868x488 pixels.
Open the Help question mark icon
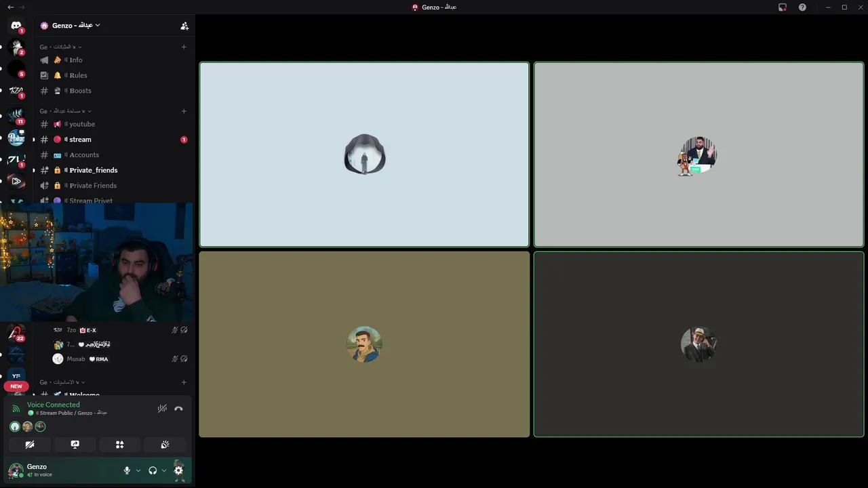click(802, 7)
